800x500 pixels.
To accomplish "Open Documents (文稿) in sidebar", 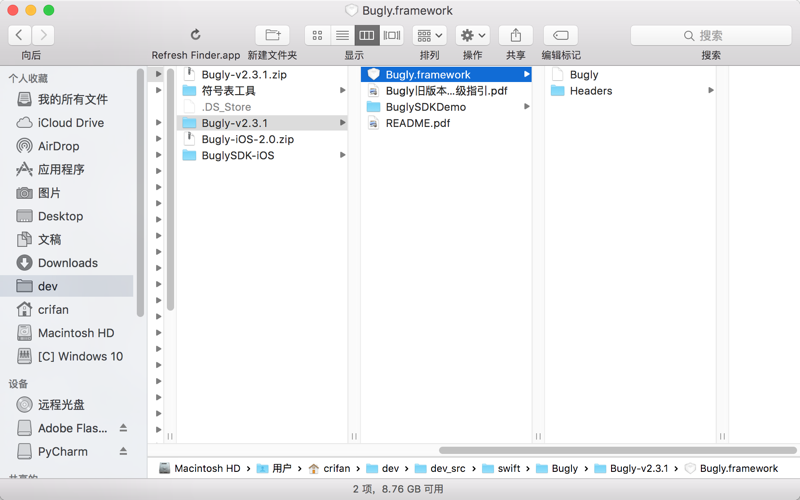I will pyautogui.click(x=67, y=239).
